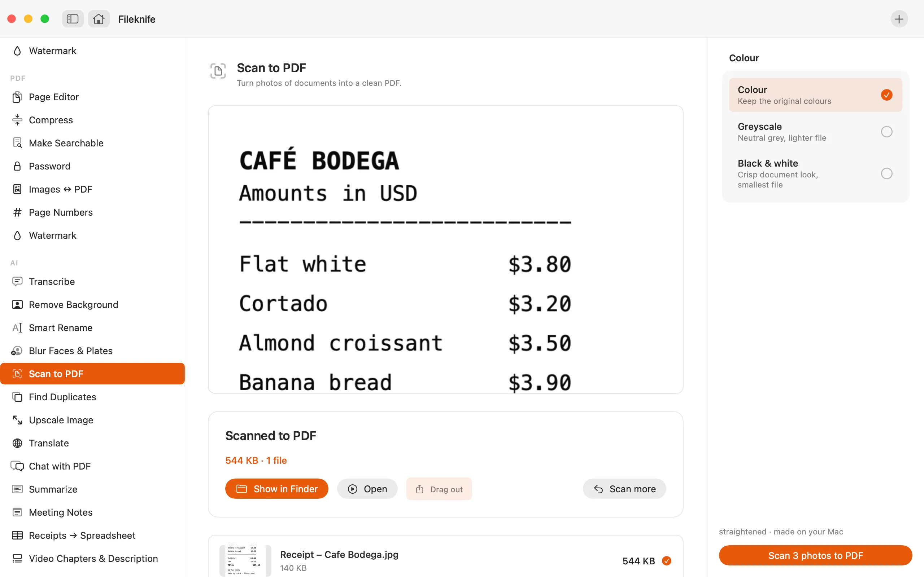
Task: Toggle checkmark for Receipt – Cafe Bodega.jpg
Action: 667,560
